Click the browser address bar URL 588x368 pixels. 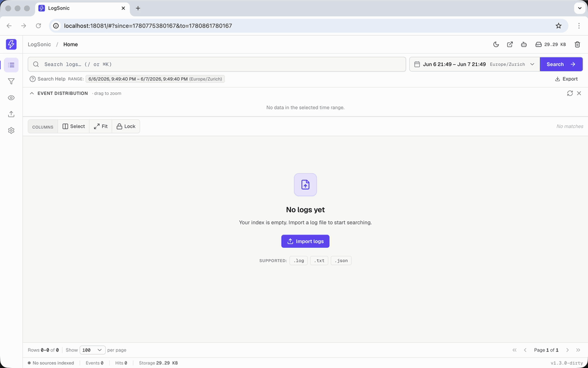click(148, 26)
